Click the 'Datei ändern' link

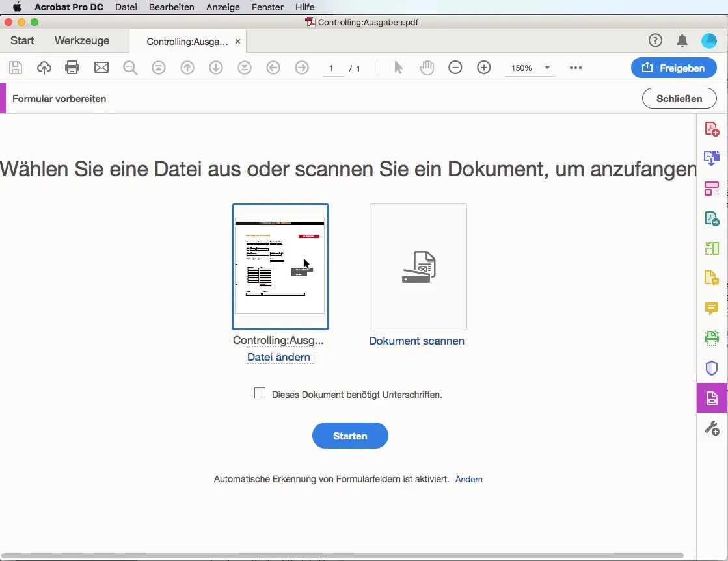point(279,357)
